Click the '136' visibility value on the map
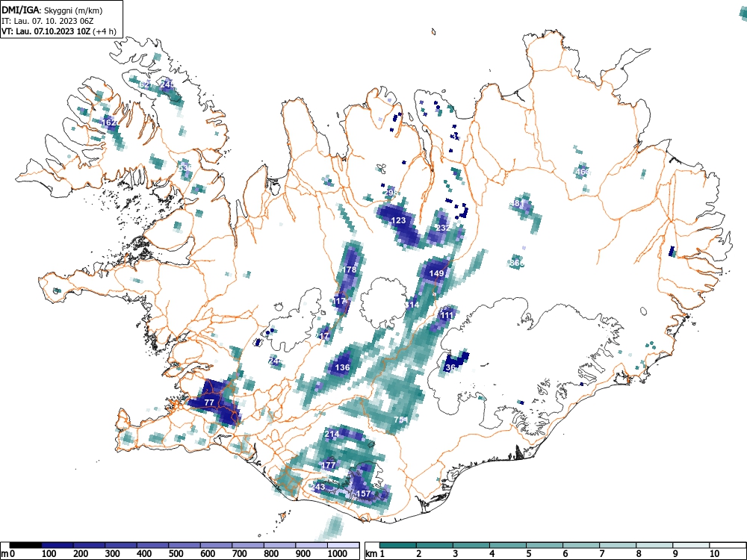747x560 pixels. point(343,367)
